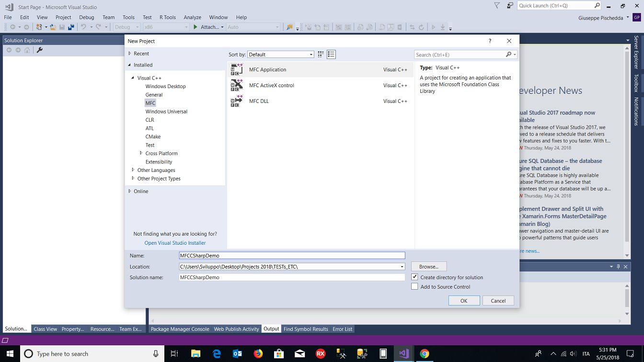
Task: Select Windows Universal in the tree
Action: (166, 112)
